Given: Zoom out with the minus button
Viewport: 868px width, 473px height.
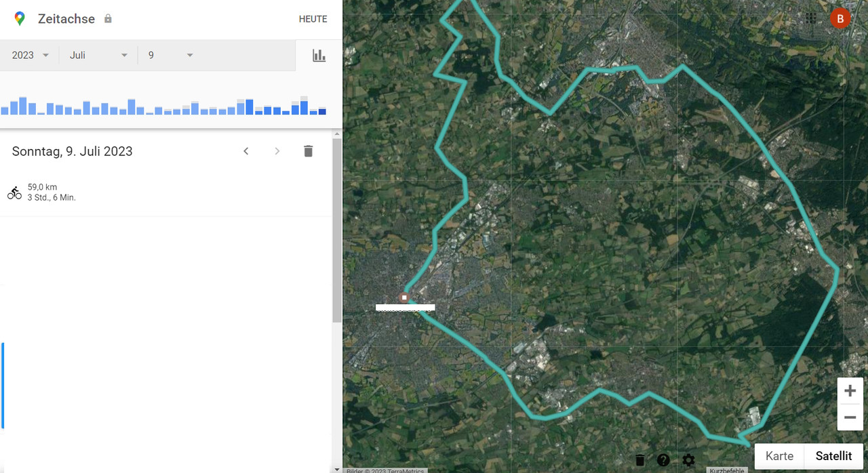Looking at the screenshot, I should tap(850, 417).
